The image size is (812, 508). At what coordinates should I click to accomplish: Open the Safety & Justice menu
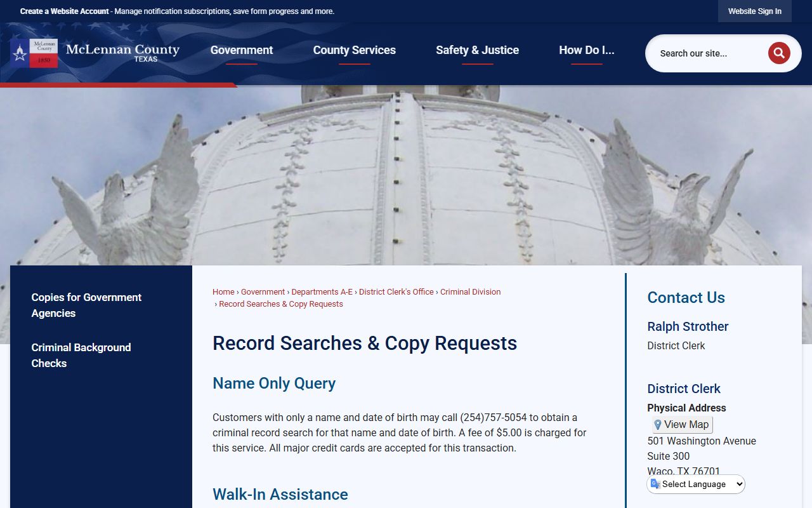(x=477, y=50)
